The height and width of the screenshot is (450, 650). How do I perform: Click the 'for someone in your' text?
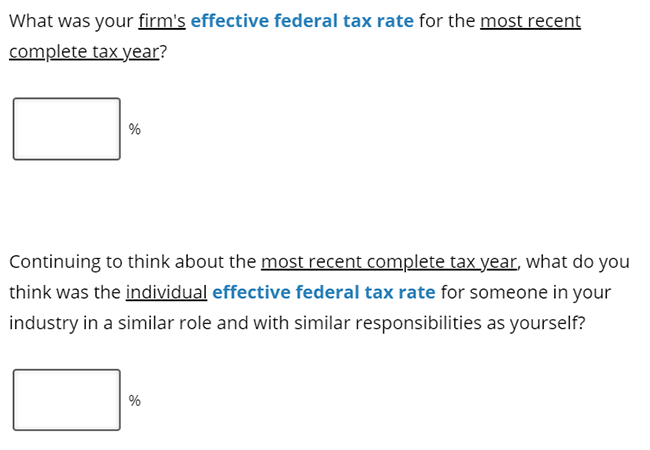coord(526,292)
